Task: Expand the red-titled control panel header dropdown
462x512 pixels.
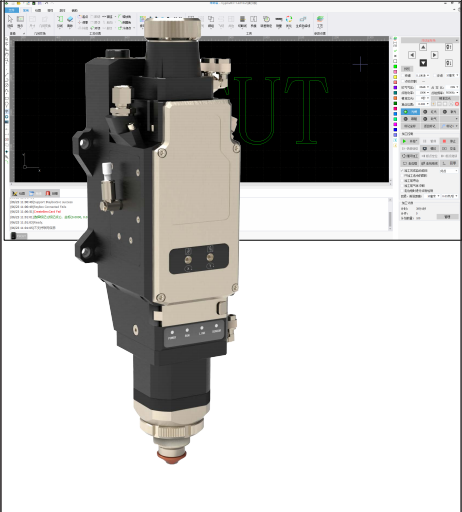Action: point(456,40)
